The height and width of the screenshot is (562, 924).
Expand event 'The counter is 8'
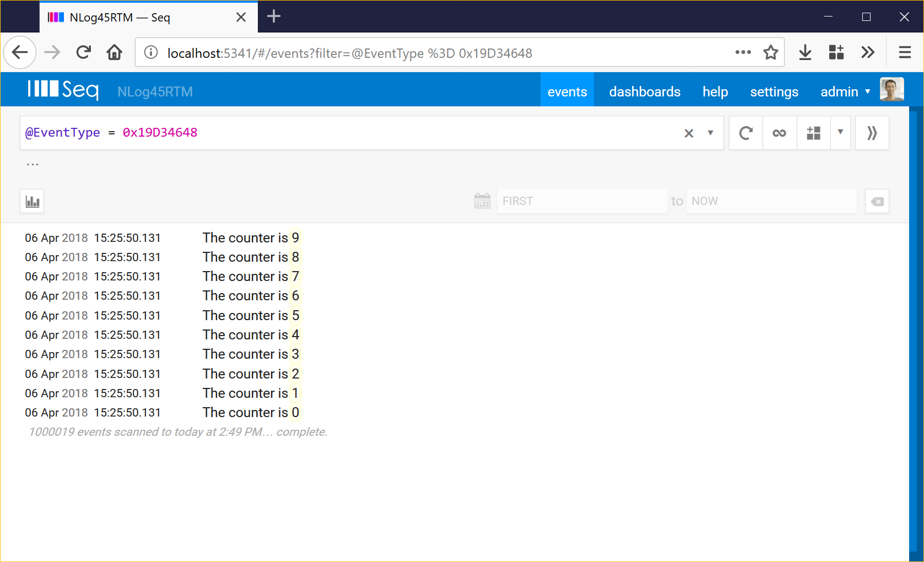[251, 257]
